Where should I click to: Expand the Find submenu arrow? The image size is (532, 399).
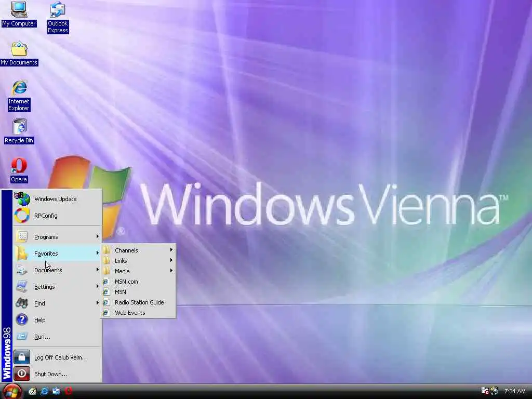(97, 303)
